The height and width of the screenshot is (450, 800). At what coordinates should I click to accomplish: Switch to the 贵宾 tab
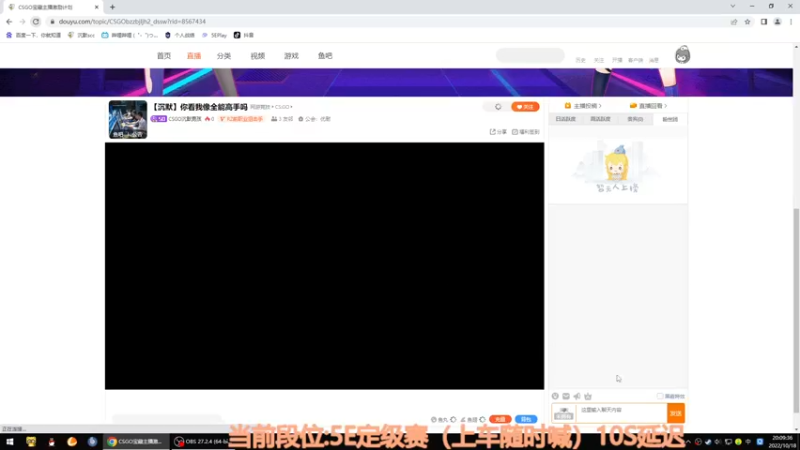point(635,119)
